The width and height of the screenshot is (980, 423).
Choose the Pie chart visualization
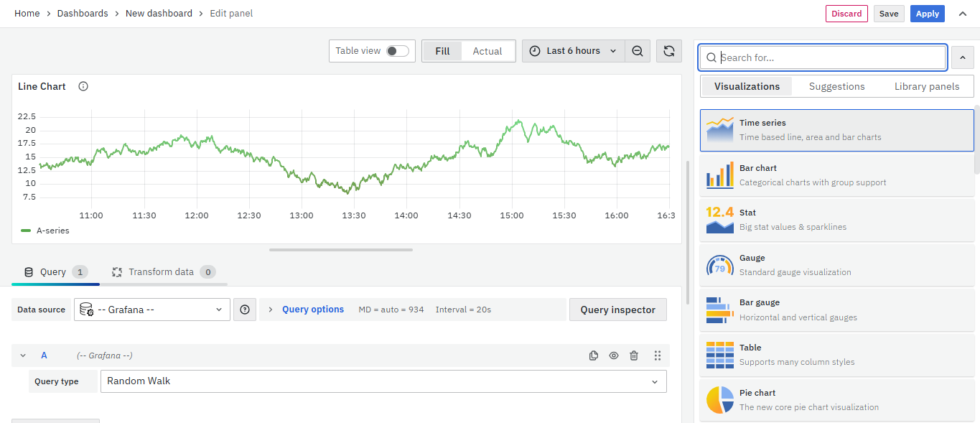tap(836, 400)
